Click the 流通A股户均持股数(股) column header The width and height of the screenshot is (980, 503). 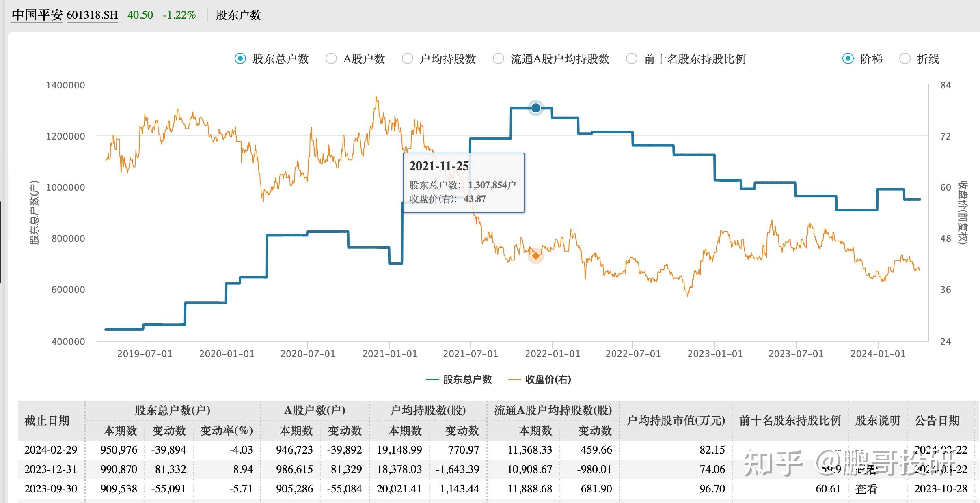point(553,410)
